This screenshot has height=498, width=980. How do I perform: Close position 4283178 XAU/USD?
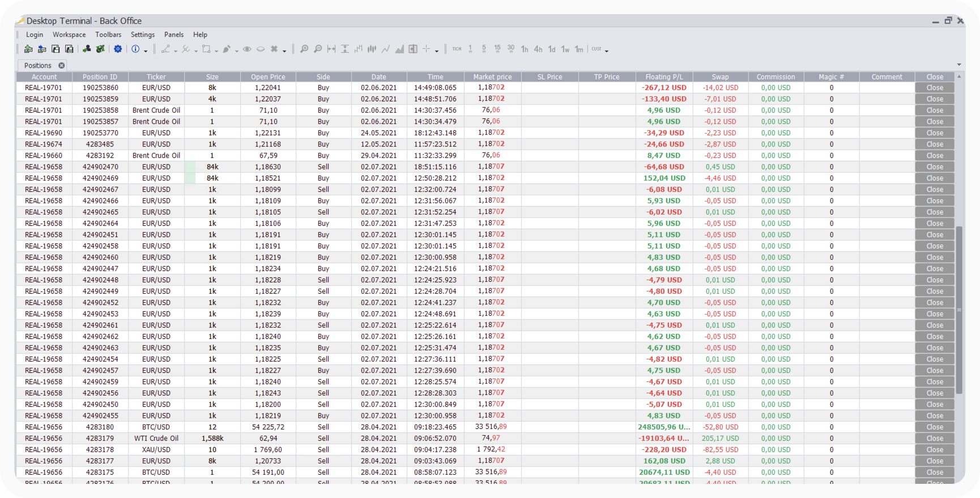tap(935, 450)
